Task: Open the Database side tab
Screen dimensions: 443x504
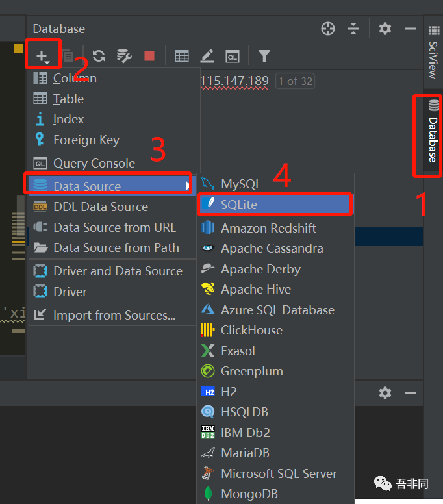Action: [x=433, y=132]
